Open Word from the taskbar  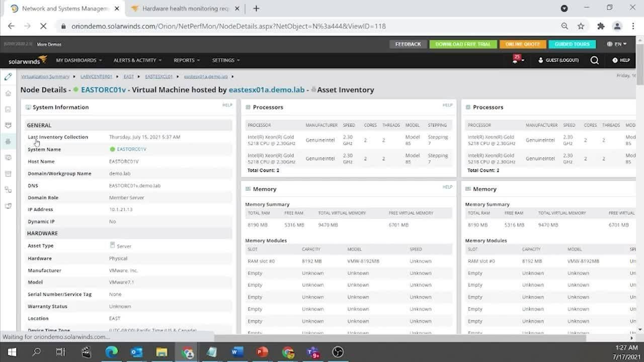[x=237, y=352]
